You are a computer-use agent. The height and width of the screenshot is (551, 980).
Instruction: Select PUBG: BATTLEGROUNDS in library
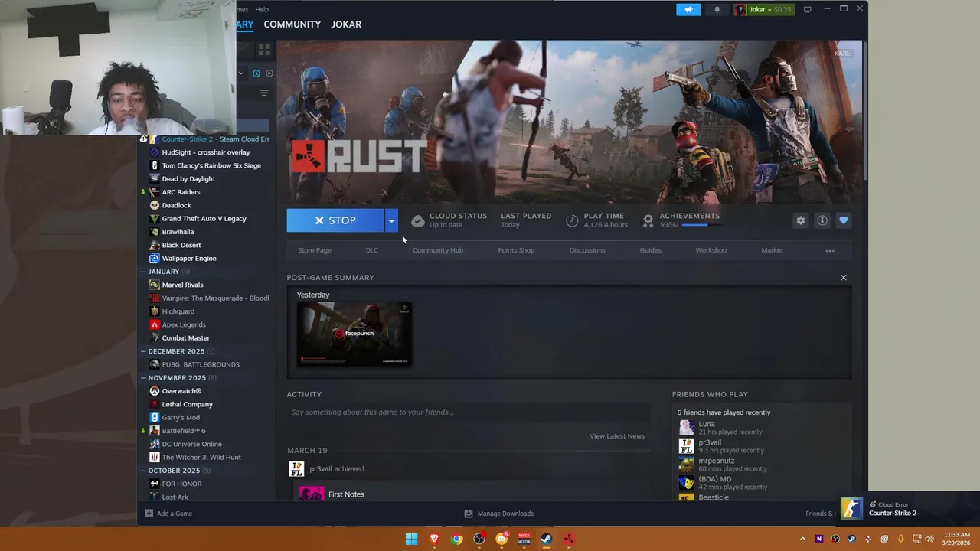[x=201, y=364]
